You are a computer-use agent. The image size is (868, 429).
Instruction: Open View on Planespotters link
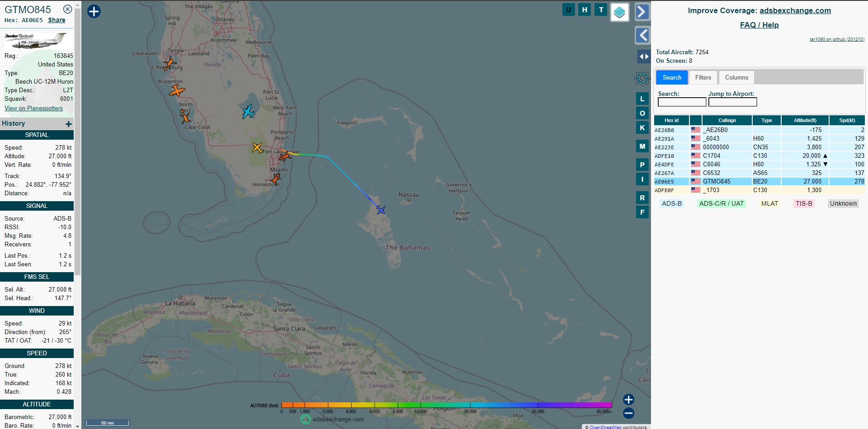coord(33,108)
